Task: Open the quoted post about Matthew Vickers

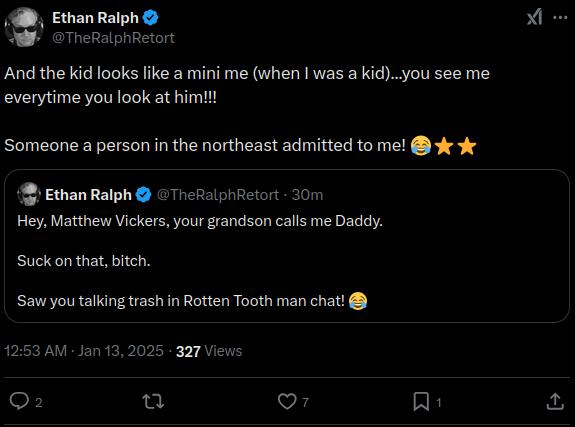Action: click(x=287, y=246)
